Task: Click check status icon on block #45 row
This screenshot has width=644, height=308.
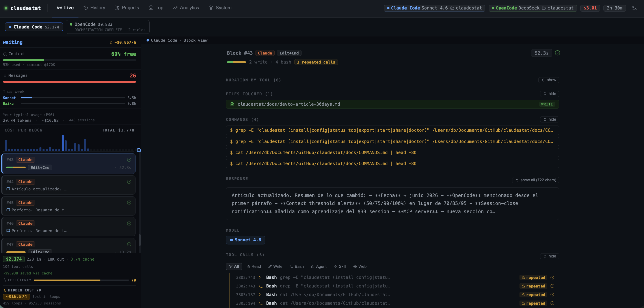Action: pyautogui.click(x=129, y=202)
